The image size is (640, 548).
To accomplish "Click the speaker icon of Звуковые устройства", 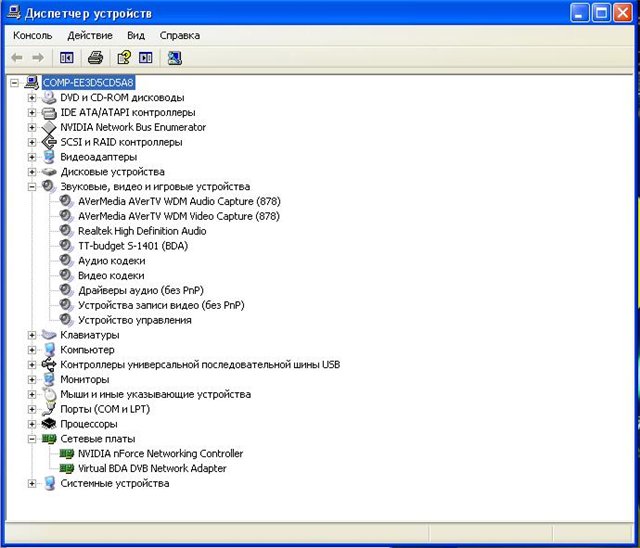I will coord(49,186).
